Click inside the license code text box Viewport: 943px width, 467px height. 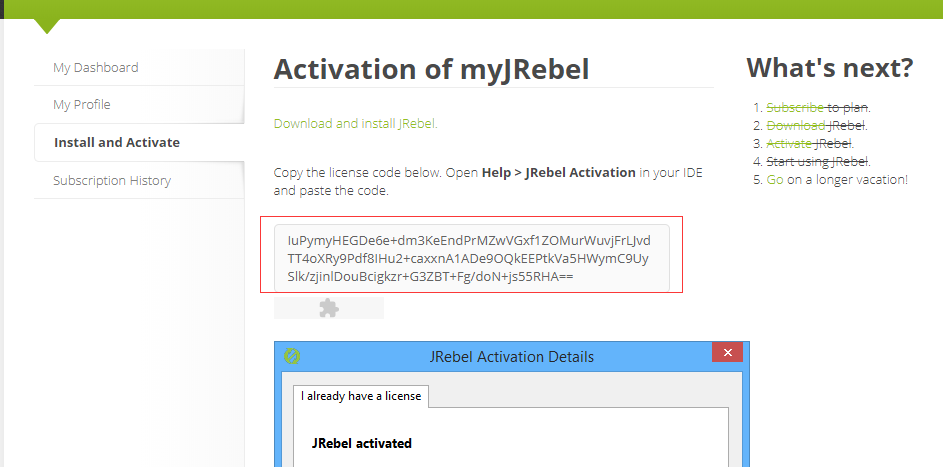472,258
